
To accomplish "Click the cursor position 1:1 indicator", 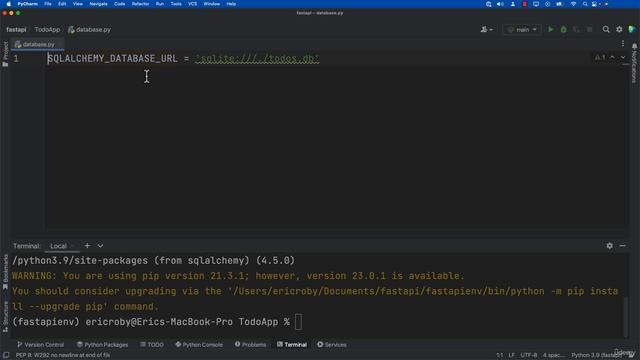I will [500, 355].
